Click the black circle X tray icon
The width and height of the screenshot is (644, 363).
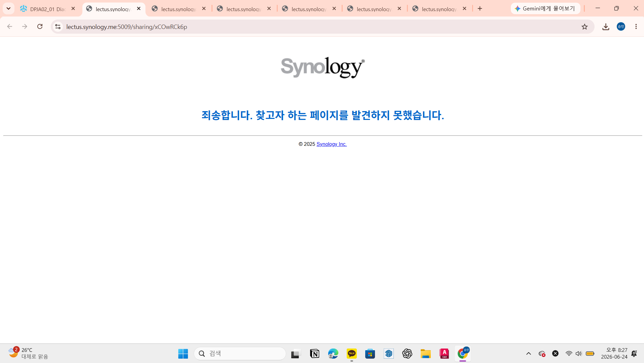[555, 354]
